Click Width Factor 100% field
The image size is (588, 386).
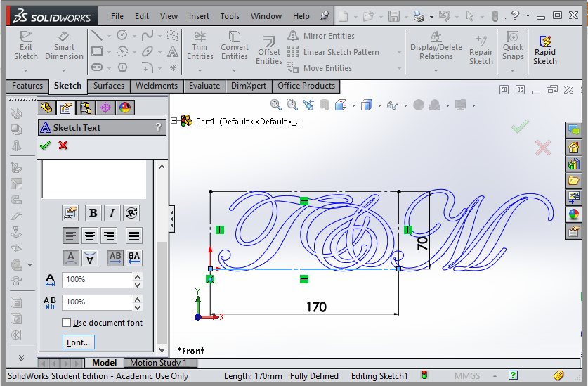97,280
